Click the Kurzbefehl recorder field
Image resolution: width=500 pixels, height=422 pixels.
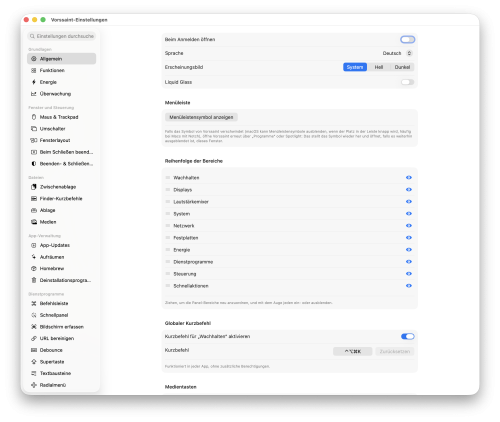point(352,351)
